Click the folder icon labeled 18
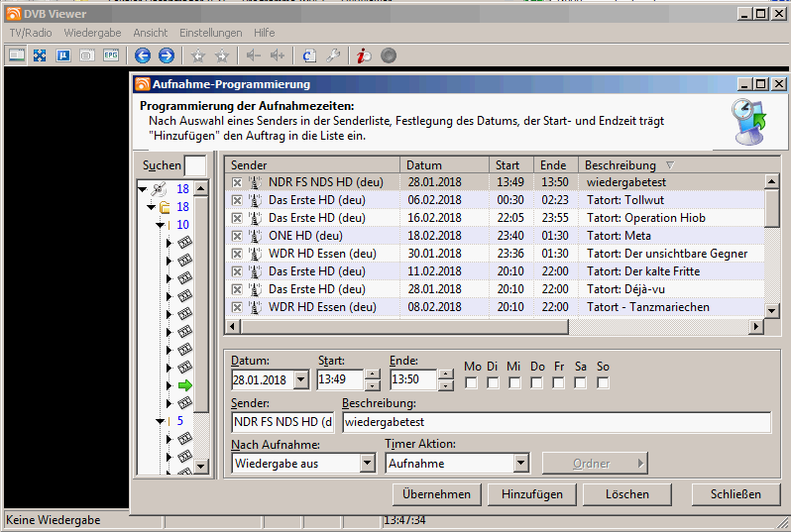The width and height of the screenshot is (791, 532). 165,207
